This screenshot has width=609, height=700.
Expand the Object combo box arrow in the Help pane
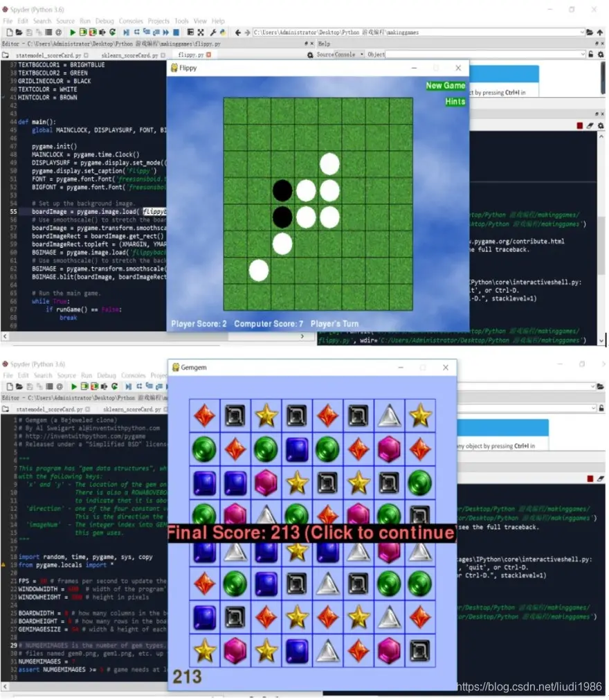pos(583,55)
